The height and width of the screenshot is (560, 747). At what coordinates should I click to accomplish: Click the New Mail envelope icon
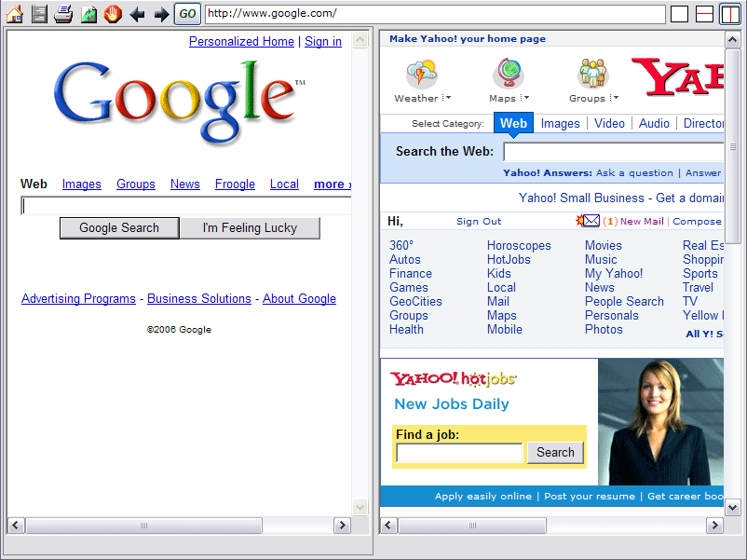click(x=588, y=221)
